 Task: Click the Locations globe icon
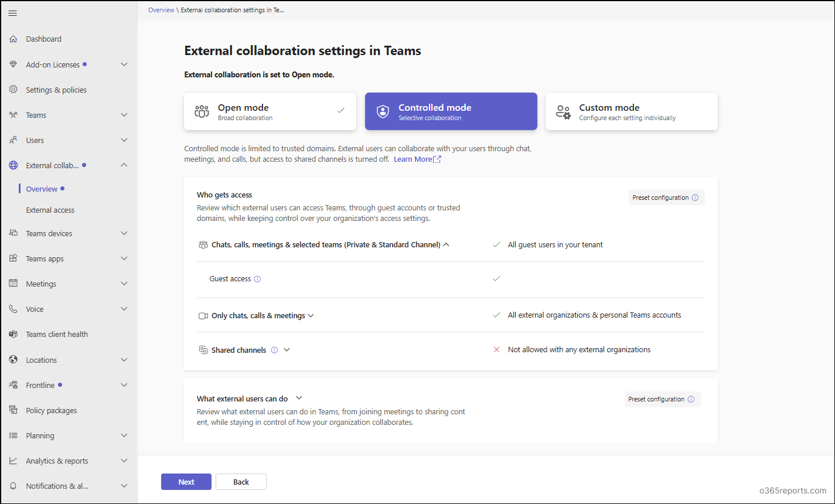13,360
